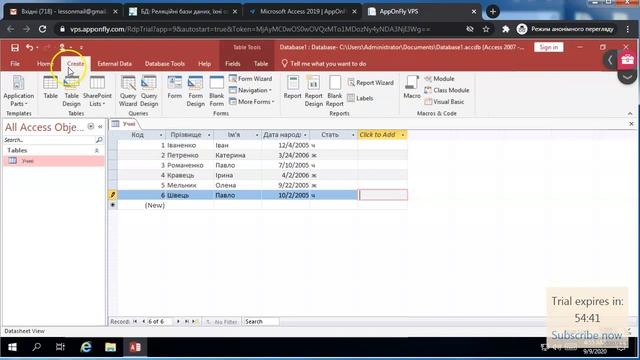640x360 pixels.
Task: Collapse the ribbon with the arrow
Action: [630, 113]
